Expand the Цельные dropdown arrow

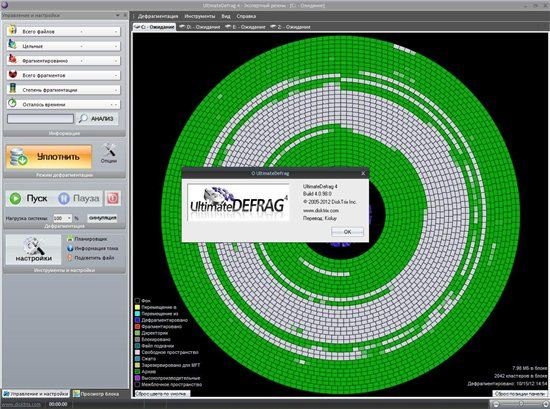[116, 46]
